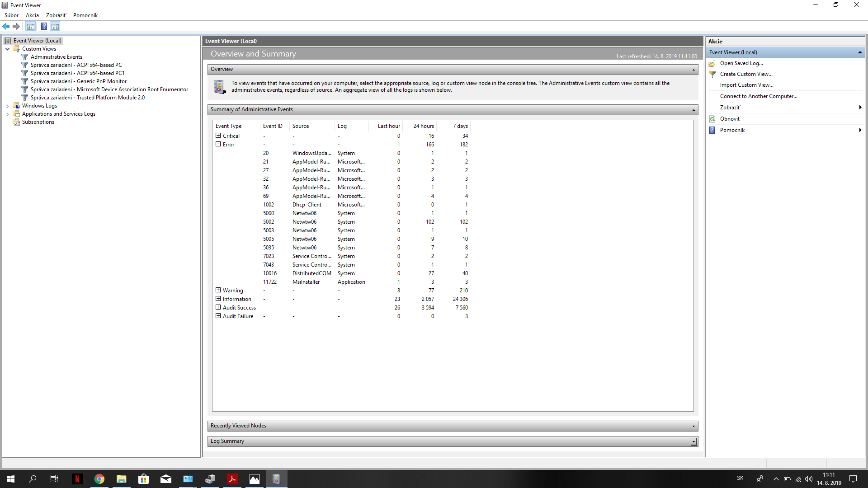The width and height of the screenshot is (868, 488).
Task: Open the Akcia menu
Action: (x=32, y=15)
